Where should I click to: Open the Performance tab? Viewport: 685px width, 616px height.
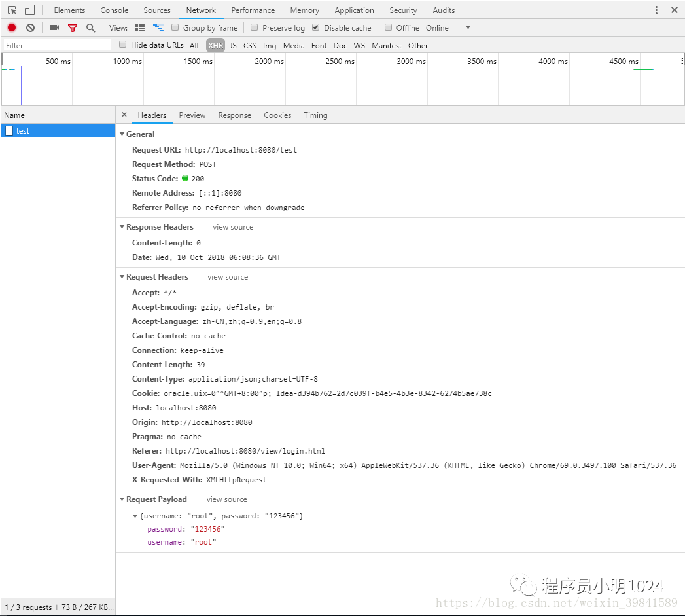pyautogui.click(x=253, y=10)
